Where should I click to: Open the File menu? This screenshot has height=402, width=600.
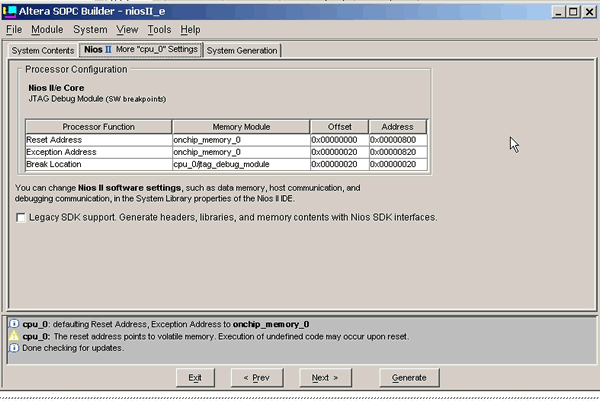(14, 29)
